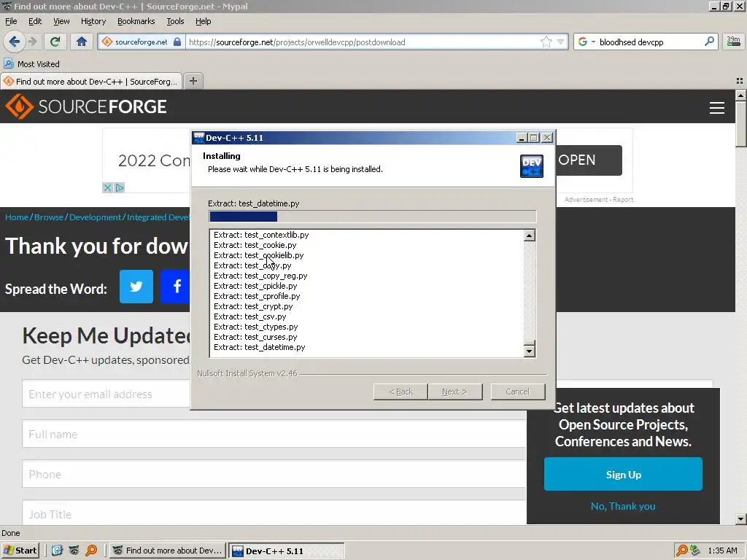
Task: Click the list all tabs grid icon
Action: point(740,81)
